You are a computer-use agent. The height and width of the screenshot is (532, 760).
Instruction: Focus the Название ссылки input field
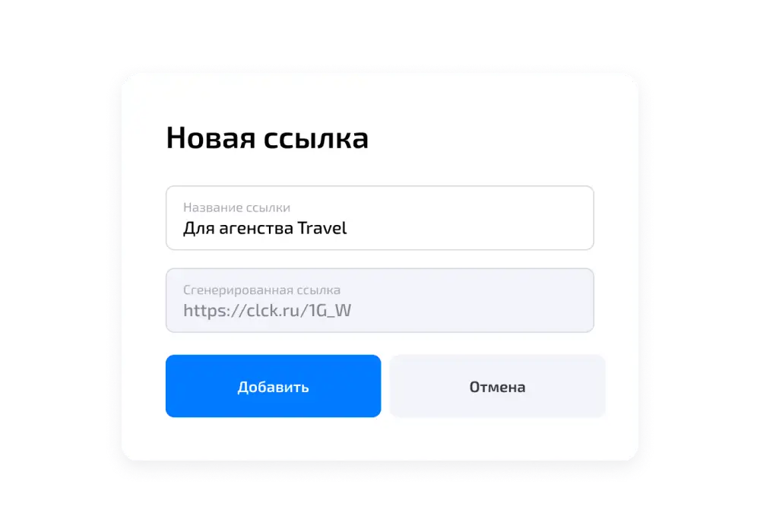point(379,218)
